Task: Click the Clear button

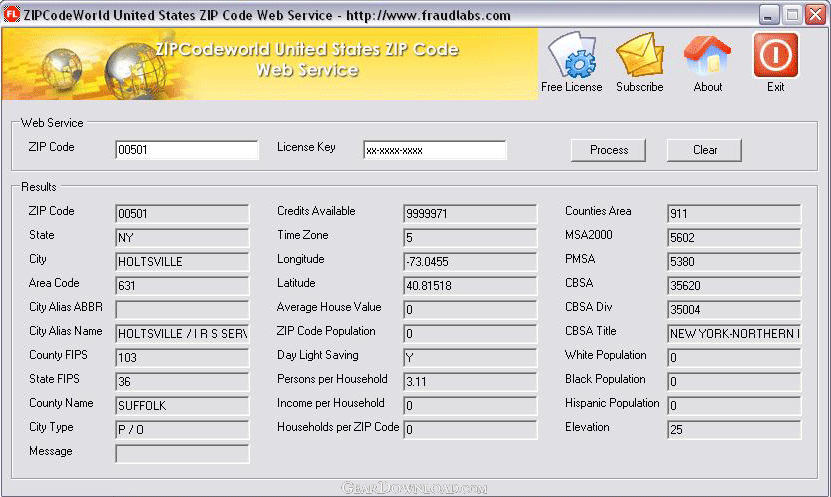Action: point(704,150)
